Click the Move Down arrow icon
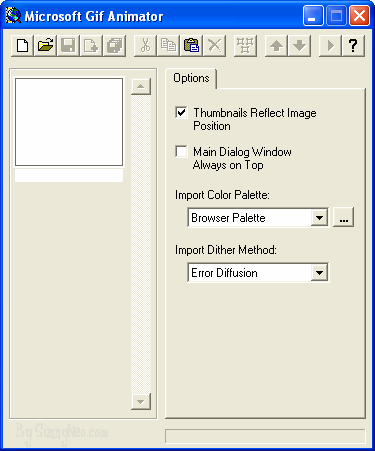Screen dimensions: 375x451 click(x=299, y=45)
